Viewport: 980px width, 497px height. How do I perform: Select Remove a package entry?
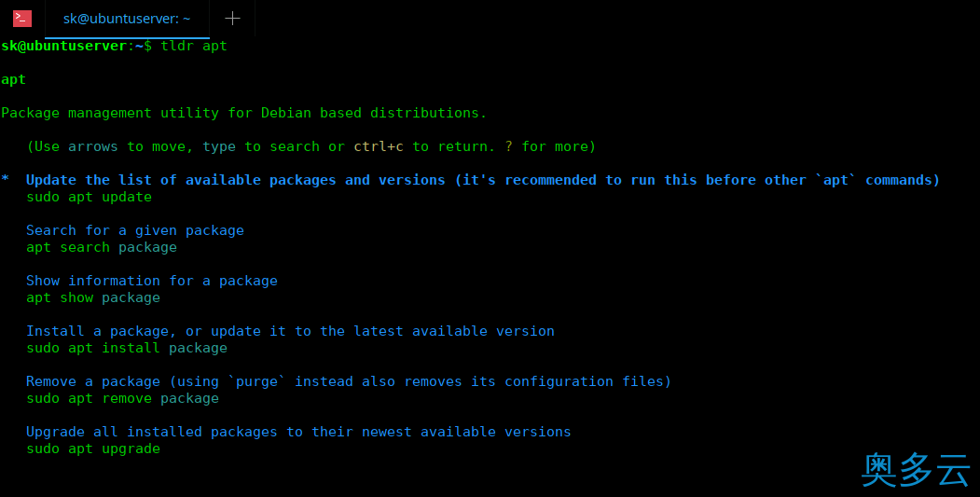tap(349, 381)
